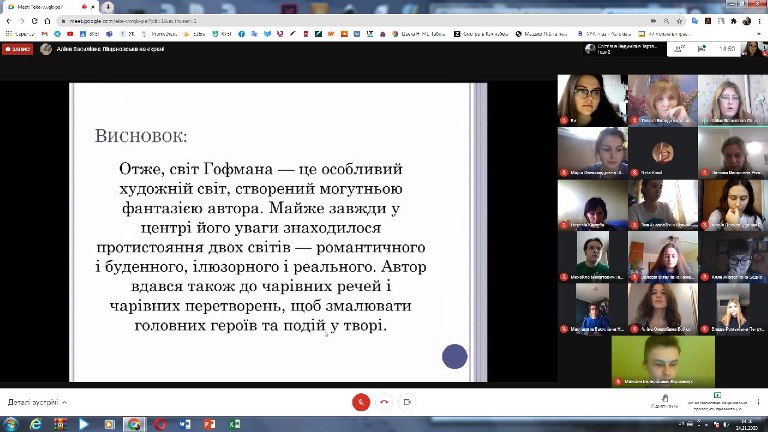Toggle the microphone mute button
The height and width of the screenshot is (432, 768).
point(361,402)
